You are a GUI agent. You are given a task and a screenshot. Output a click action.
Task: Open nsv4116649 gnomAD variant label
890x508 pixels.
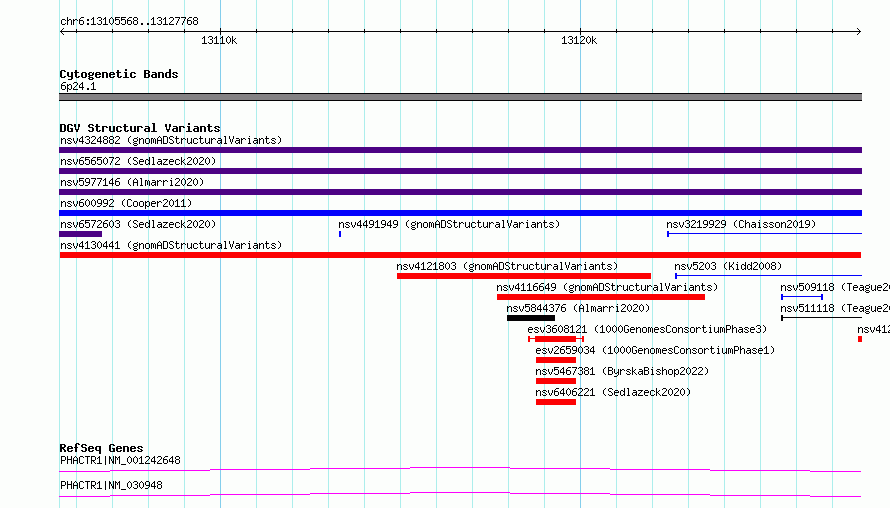coord(607,287)
